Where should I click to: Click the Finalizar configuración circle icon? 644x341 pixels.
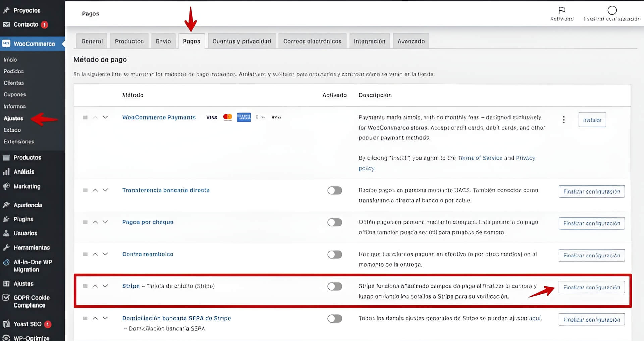612,10
